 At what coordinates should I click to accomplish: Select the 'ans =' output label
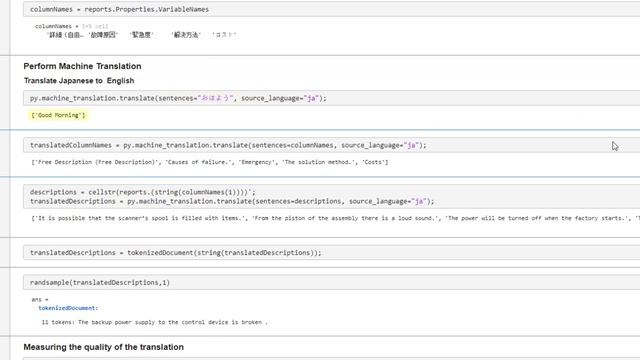click(x=40, y=300)
